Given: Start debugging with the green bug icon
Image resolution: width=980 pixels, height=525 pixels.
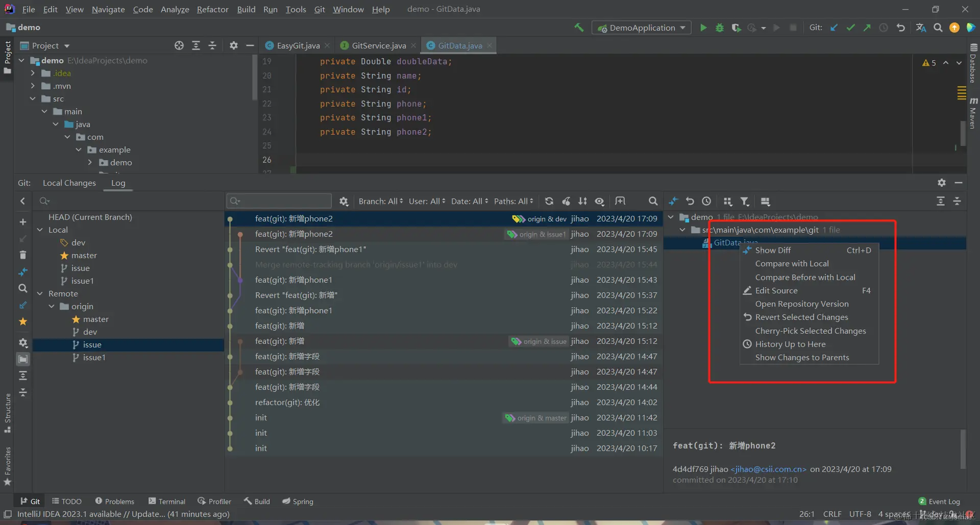Looking at the screenshot, I should (720, 28).
